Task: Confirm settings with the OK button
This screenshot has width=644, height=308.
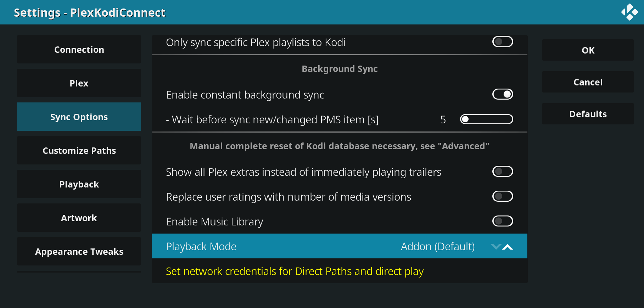Action: pos(588,50)
